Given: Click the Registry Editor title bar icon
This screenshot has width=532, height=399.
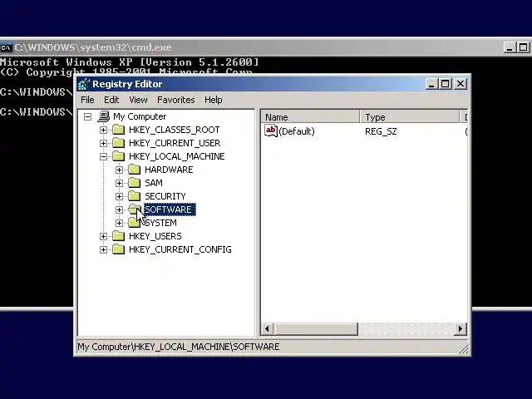Looking at the screenshot, I should coord(84,84).
